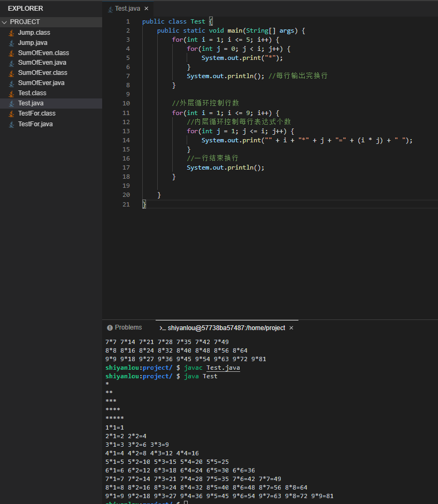The height and width of the screenshot is (504, 438).
Task: Click the SumOfEver.java file icon
Action: [x=12, y=83]
